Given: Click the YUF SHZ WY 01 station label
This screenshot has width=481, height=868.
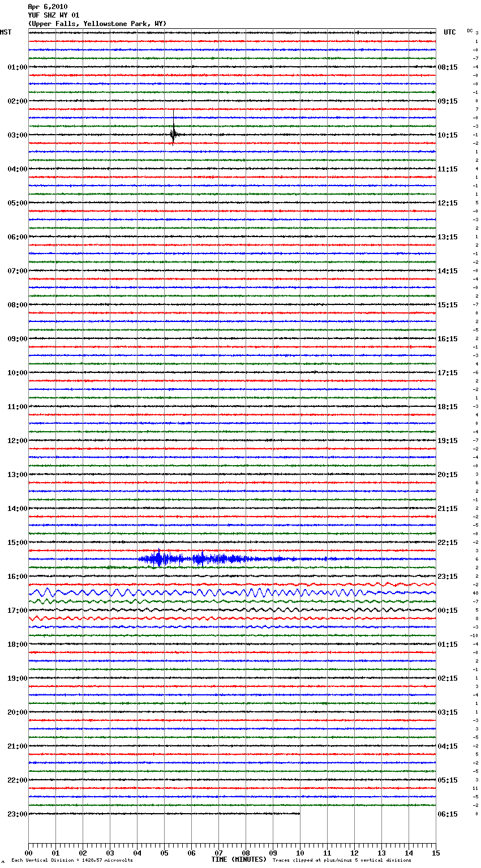Looking at the screenshot, I should click(x=54, y=15).
